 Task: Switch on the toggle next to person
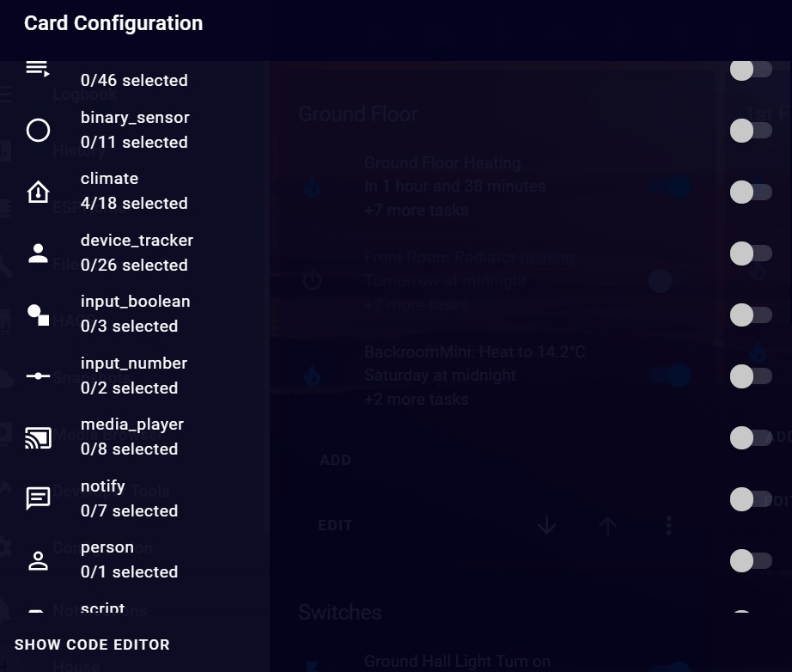pyautogui.click(x=752, y=560)
